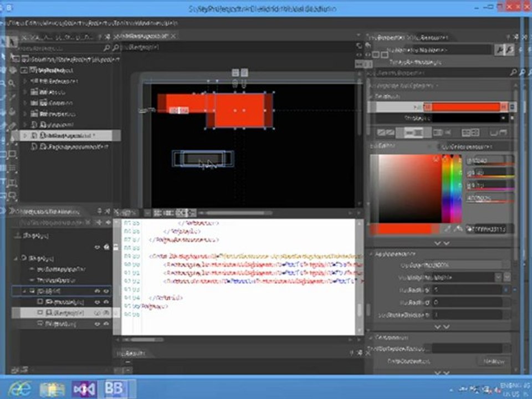532x399 pixels.
Task: Pick the color eyedropper below the color picker
Action: [x=448, y=229]
